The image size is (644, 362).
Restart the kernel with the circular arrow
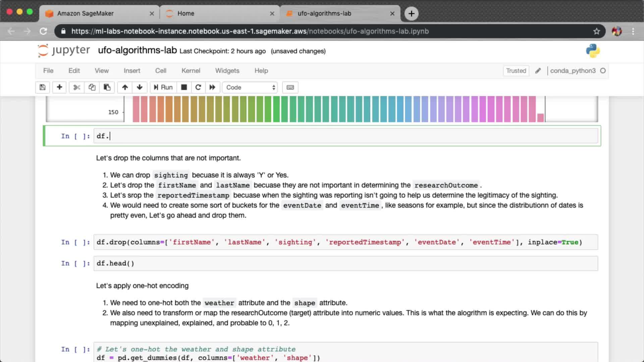[198, 87]
